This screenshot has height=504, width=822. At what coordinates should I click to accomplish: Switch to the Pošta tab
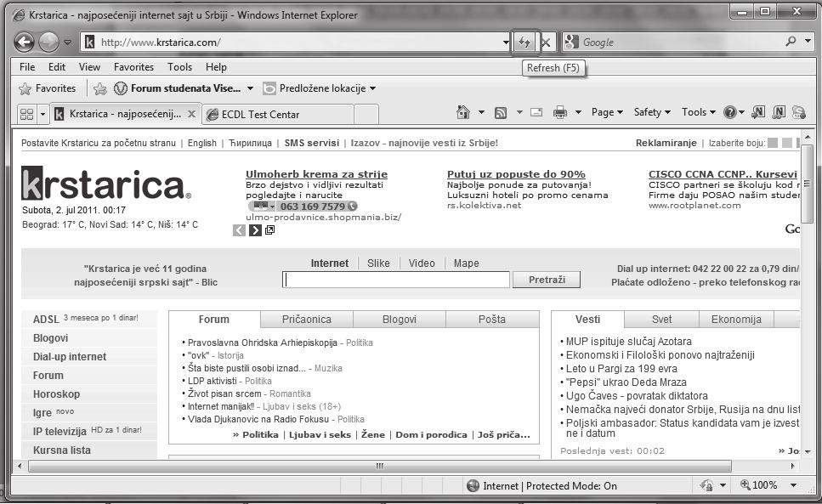pyautogui.click(x=492, y=320)
